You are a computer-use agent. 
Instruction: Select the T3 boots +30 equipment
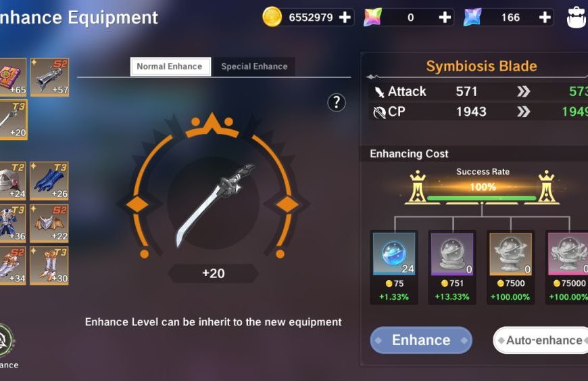click(x=49, y=265)
